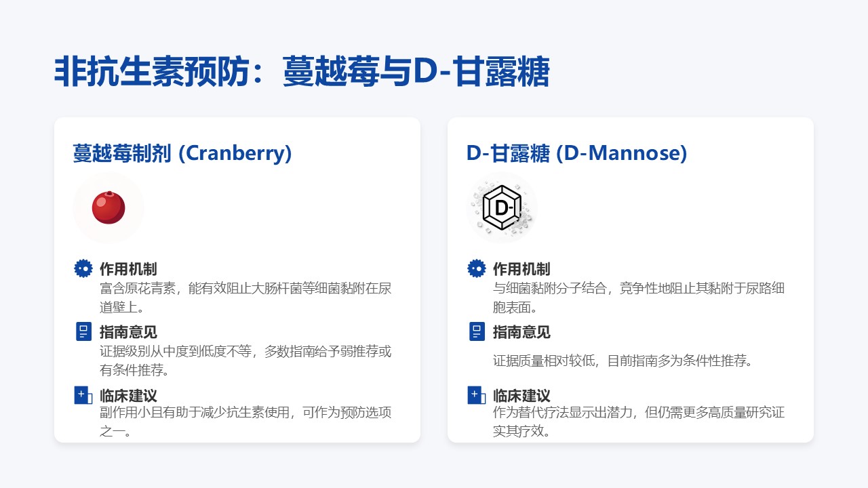Click the paragraph beginning 富含原花青素
The width and height of the screenshot is (868, 488).
[245, 298]
